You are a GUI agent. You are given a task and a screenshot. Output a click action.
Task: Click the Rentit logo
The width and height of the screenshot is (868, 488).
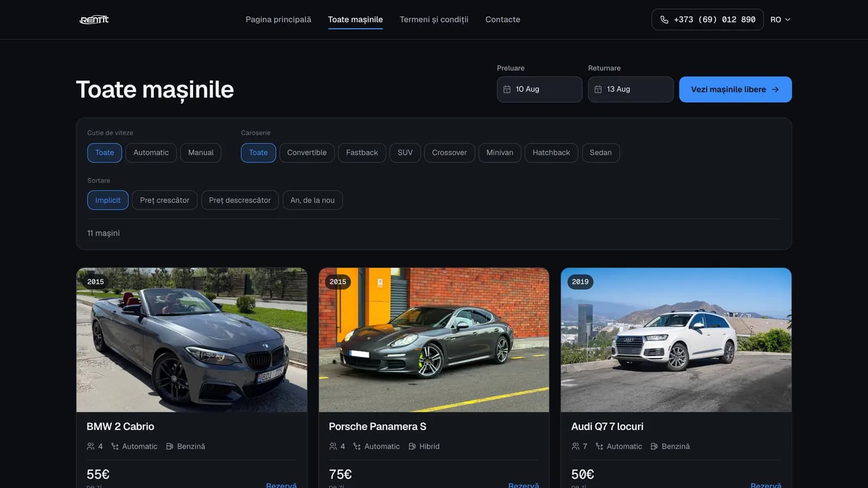point(94,20)
